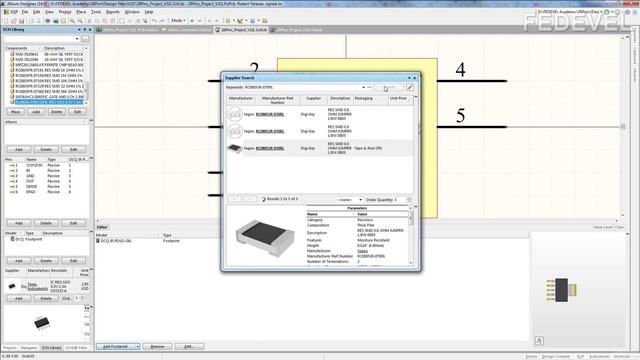Select the second Yageo result row link
The width and height of the screenshot is (640, 360).
270,131
